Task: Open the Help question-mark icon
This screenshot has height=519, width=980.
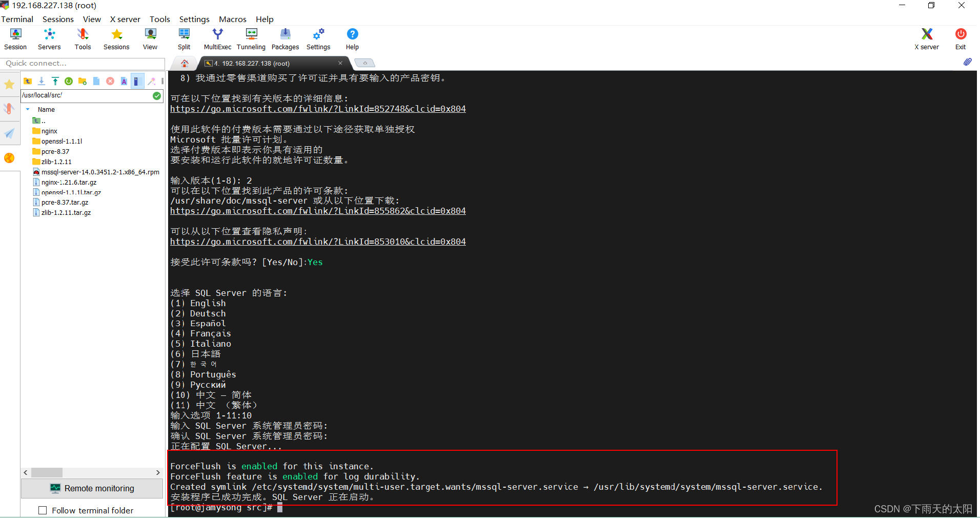Action: coord(352,39)
